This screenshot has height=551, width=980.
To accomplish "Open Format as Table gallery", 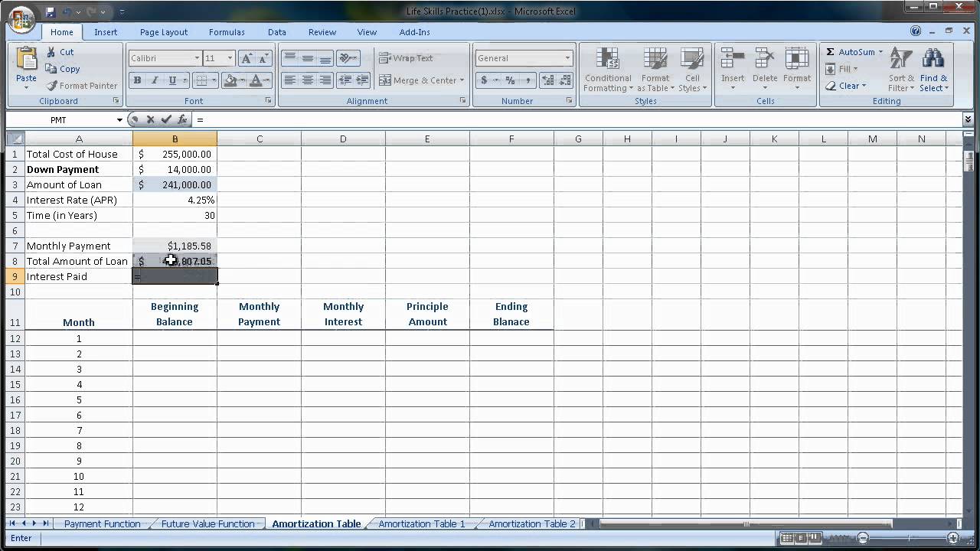I will coord(655,70).
